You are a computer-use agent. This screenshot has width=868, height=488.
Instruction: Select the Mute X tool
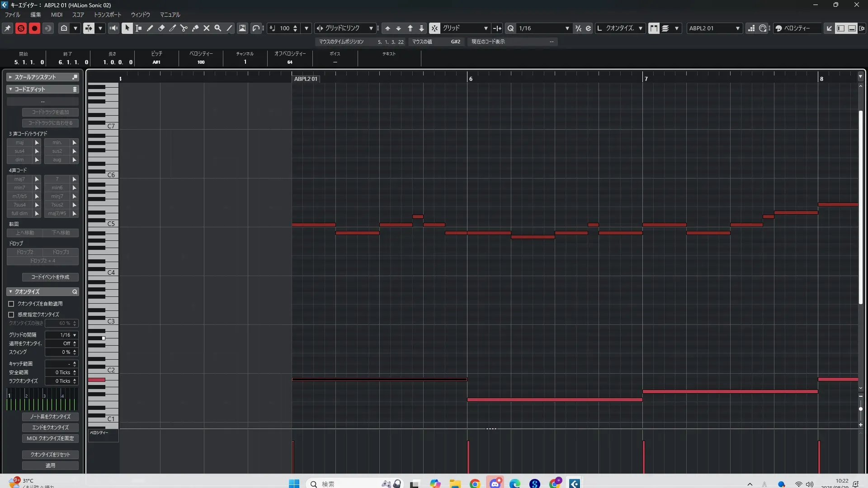(x=207, y=28)
